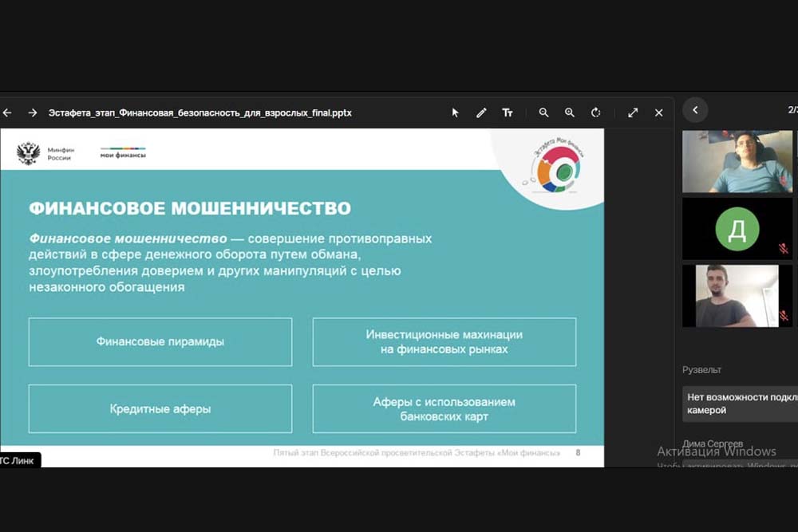Toggle the muted microphone on participant Д
This screenshot has width=798, height=532.
[x=784, y=249]
